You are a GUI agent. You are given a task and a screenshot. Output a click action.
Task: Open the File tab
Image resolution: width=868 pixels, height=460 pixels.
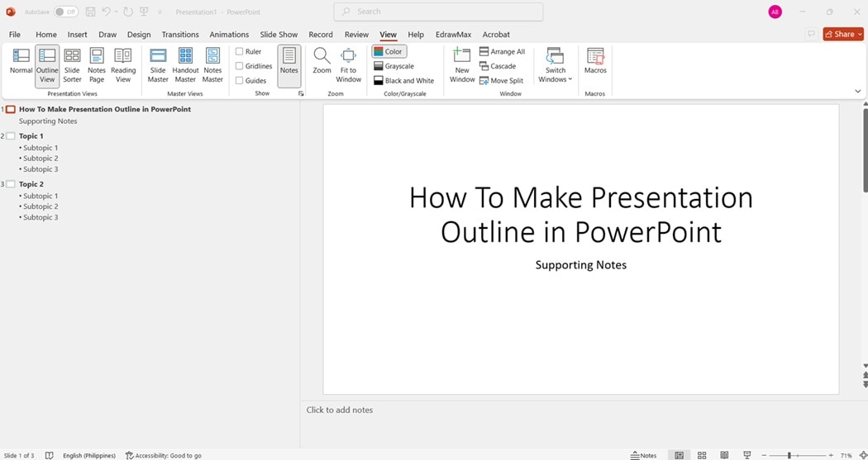tap(14, 35)
